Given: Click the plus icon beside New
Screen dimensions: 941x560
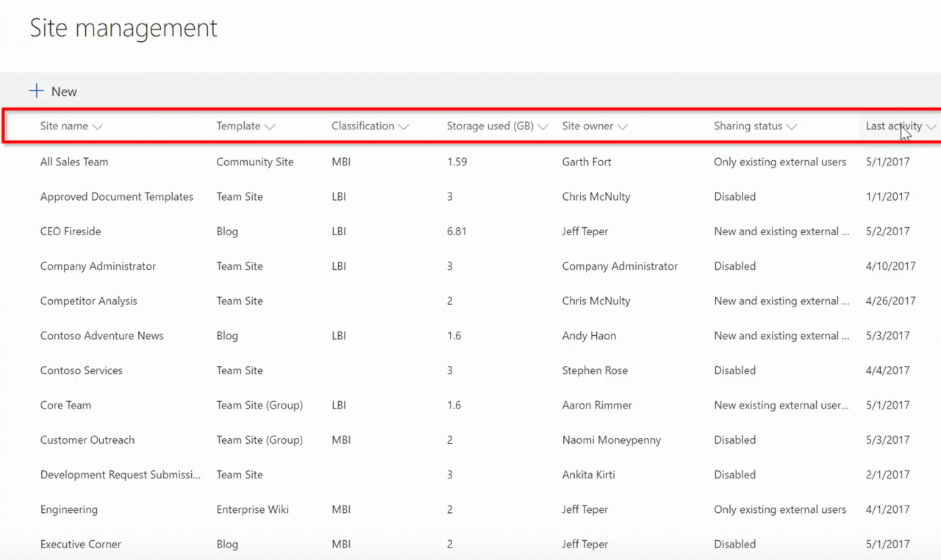Looking at the screenshot, I should pyautogui.click(x=36, y=91).
